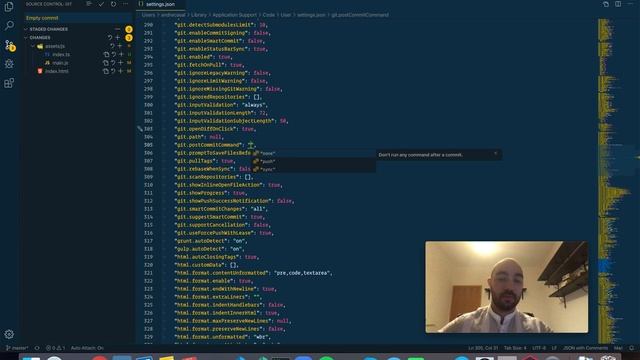
Task: Collapse the assets/js folder
Action: (x=33, y=46)
